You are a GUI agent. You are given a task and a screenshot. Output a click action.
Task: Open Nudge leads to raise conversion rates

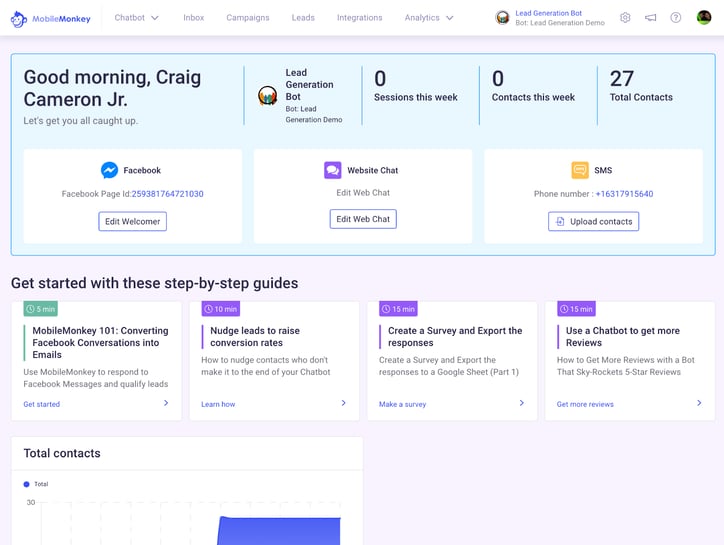tap(255, 337)
